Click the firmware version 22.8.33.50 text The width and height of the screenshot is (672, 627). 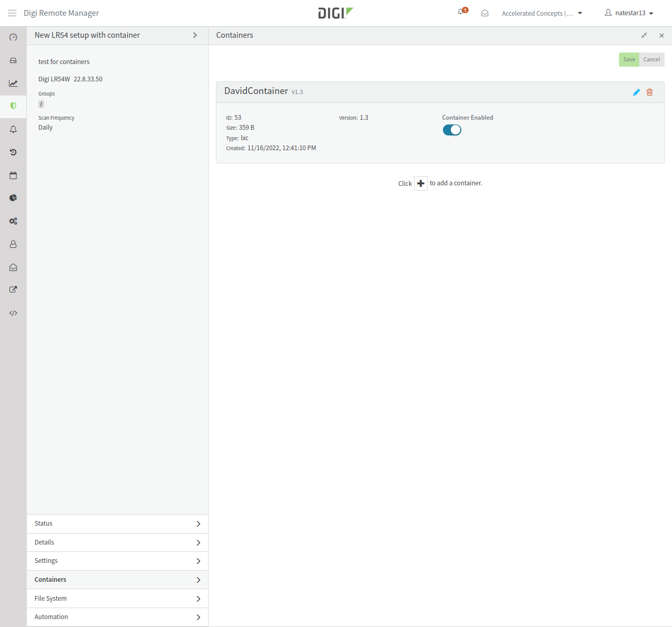coord(88,79)
